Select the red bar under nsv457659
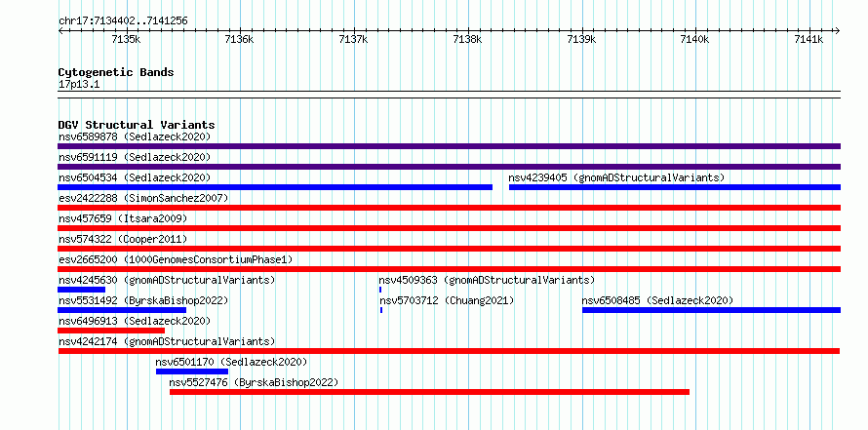Screen dimensions: 868x430 click(449, 228)
